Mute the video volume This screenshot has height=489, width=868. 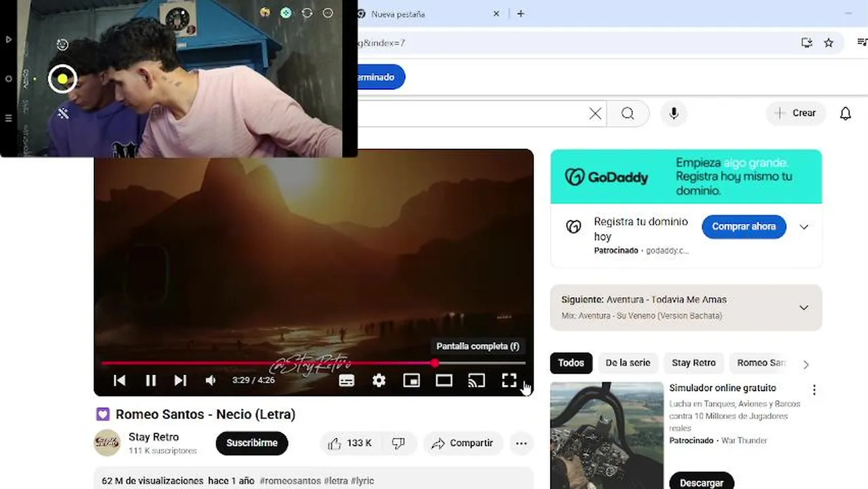211,380
